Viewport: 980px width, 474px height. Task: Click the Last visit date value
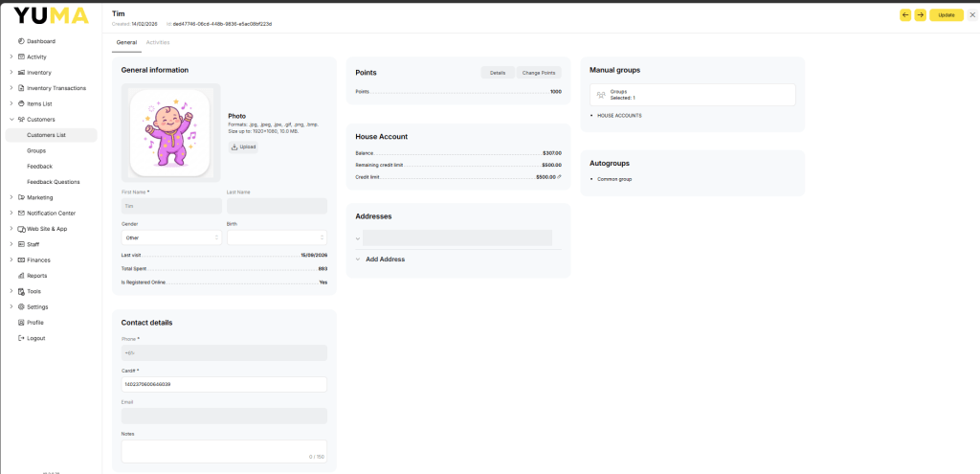[x=314, y=255]
